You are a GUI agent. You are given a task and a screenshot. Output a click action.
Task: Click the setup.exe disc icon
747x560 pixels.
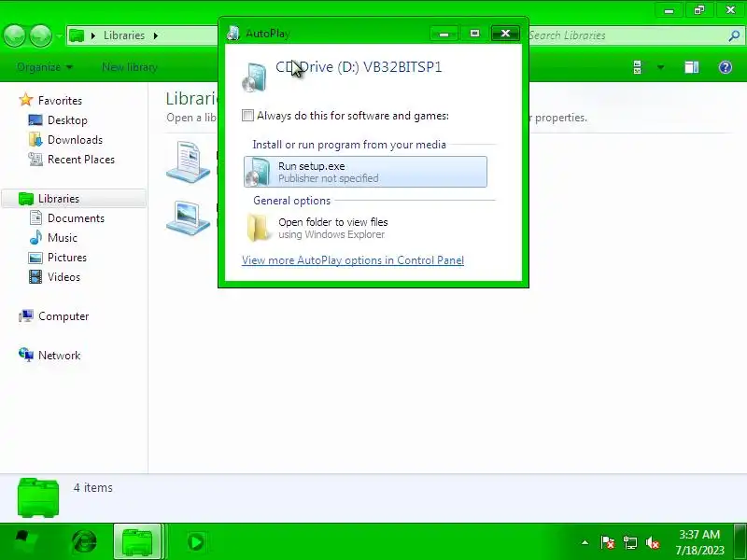pyautogui.click(x=258, y=172)
